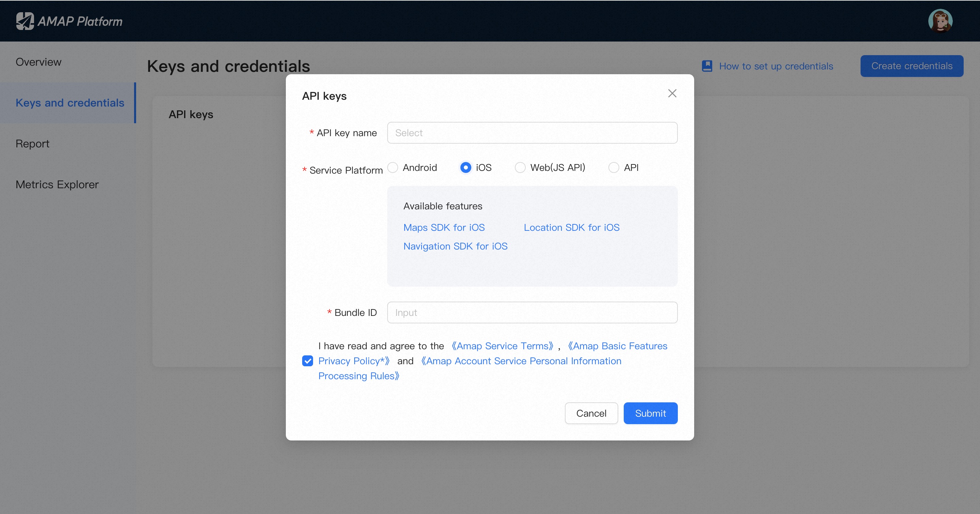
Task: Open Keys and credentials sidebar item
Action: (x=68, y=103)
